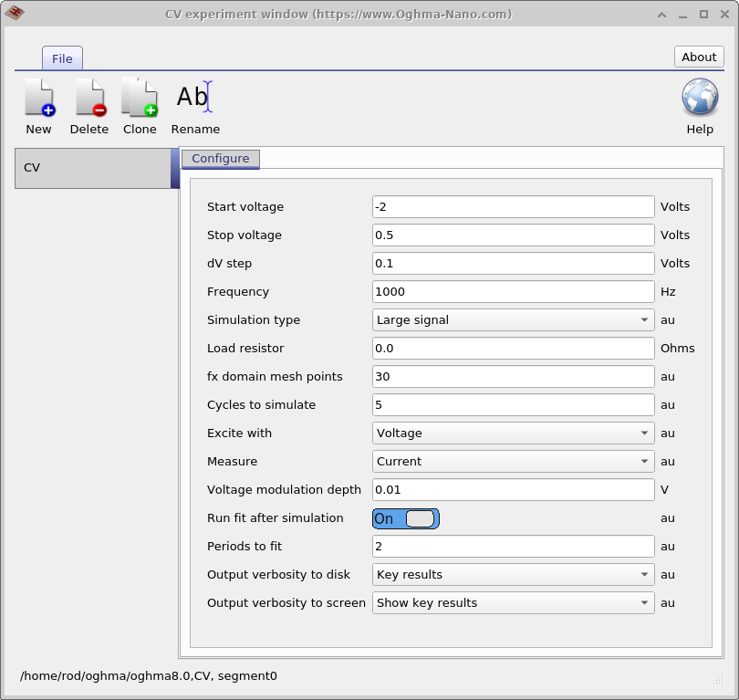Viewport: 739px width, 700px height.
Task: Delete the current experiment
Action: tap(88, 103)
